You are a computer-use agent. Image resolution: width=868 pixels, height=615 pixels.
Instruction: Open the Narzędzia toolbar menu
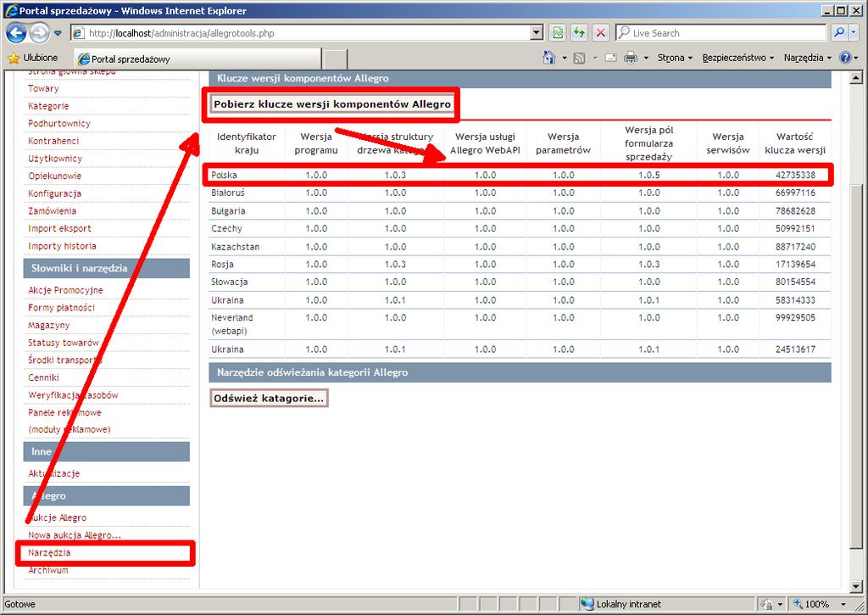click(808, 58)
